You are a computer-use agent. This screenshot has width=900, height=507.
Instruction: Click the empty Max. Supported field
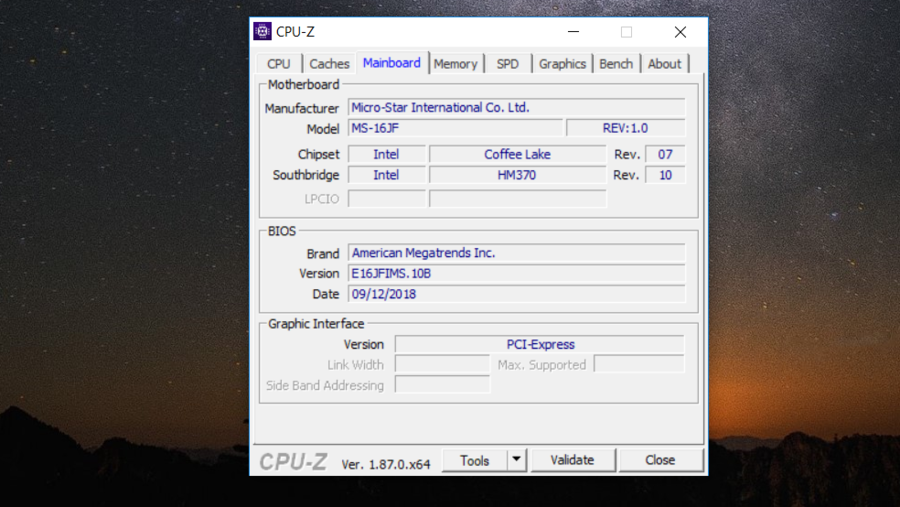point(639,365)
